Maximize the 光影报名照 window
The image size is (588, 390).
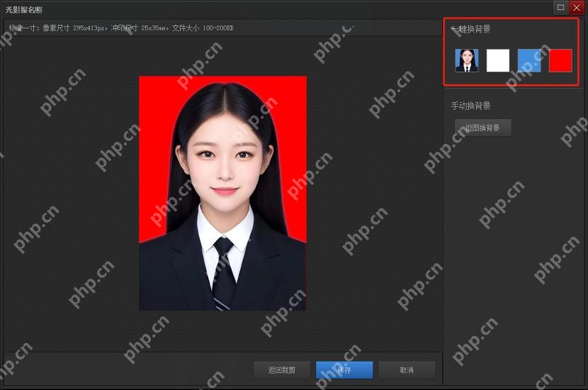560,8
